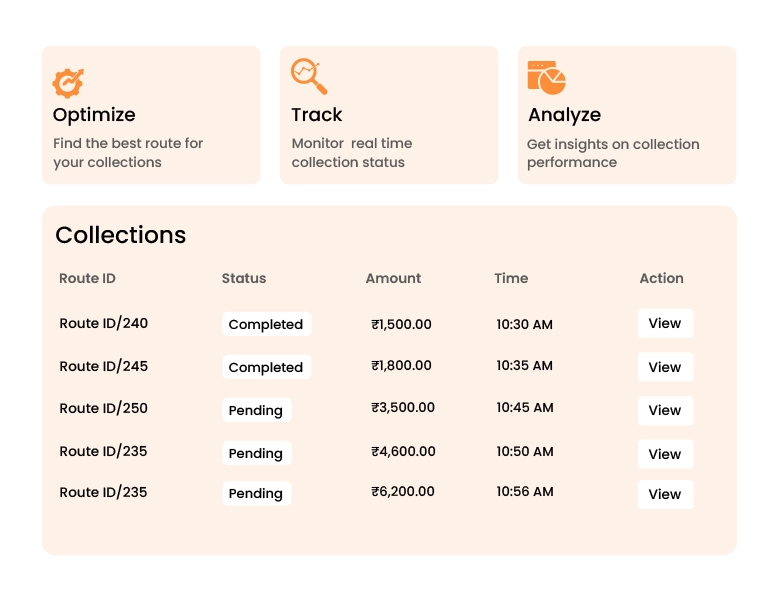This screenshot has width=779, height=601.
Task: Open the Route ID/240 entry link
Action: (x=104, y=323)
